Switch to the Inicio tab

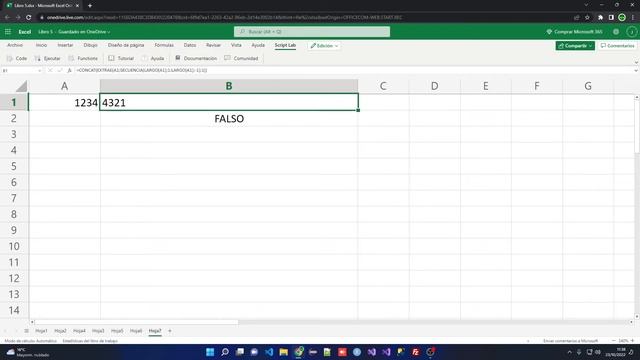pyautogui.click(x=41, y=45)
